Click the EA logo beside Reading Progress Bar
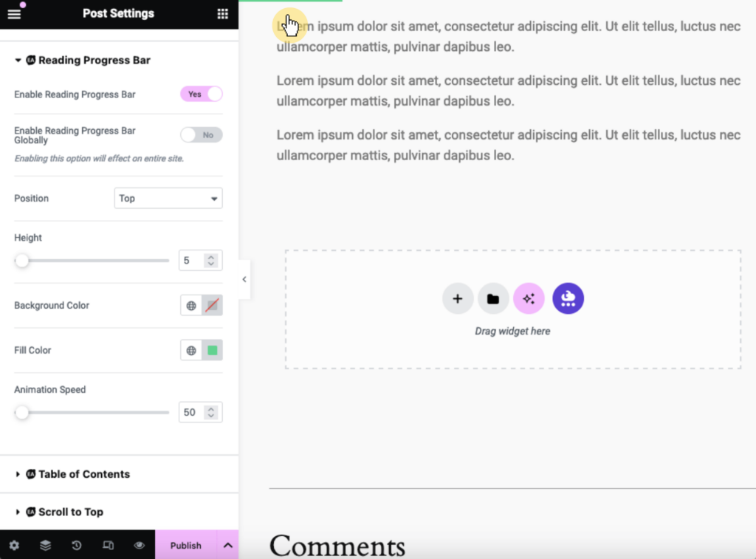 tap(31, 60)
